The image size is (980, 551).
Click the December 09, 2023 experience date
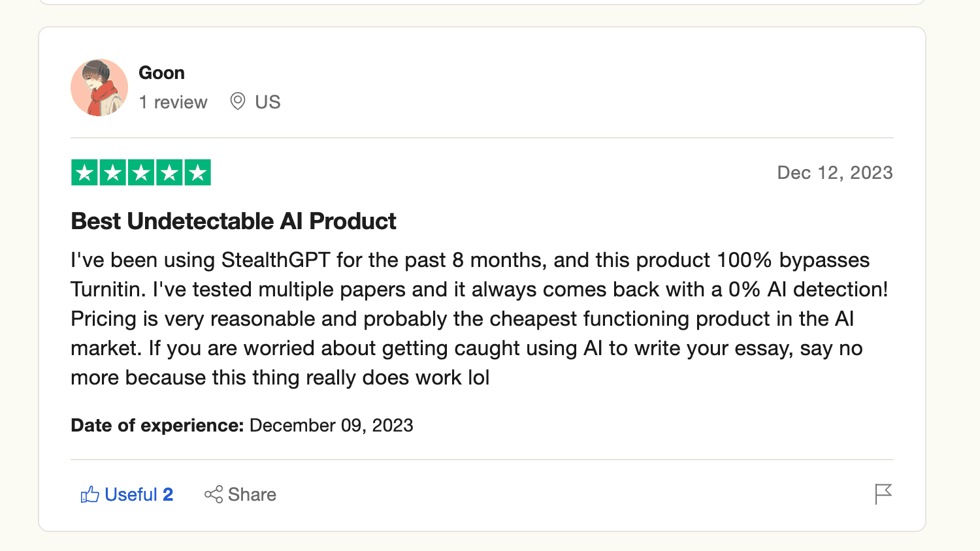tap(331, 425)
